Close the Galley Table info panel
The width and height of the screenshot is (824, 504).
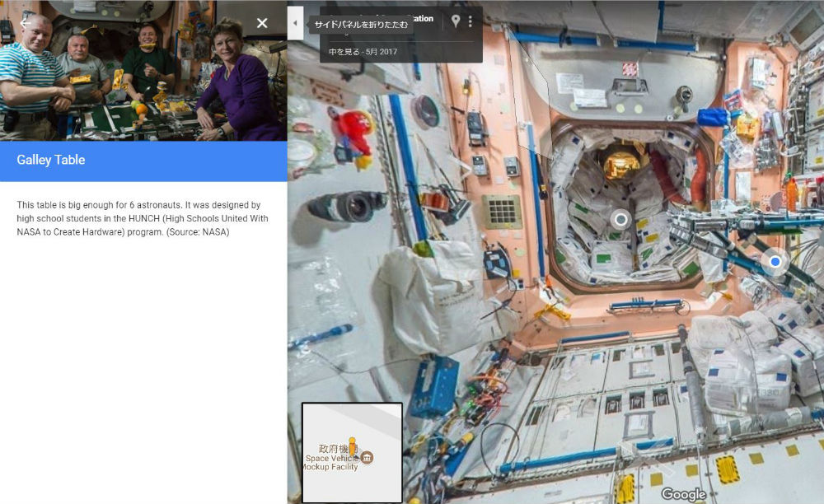pyautogui.click(x=262, y=23)
